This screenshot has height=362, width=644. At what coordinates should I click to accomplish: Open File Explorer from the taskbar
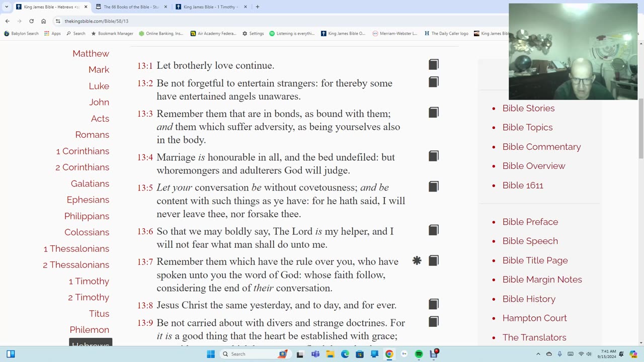coord(330,354)
